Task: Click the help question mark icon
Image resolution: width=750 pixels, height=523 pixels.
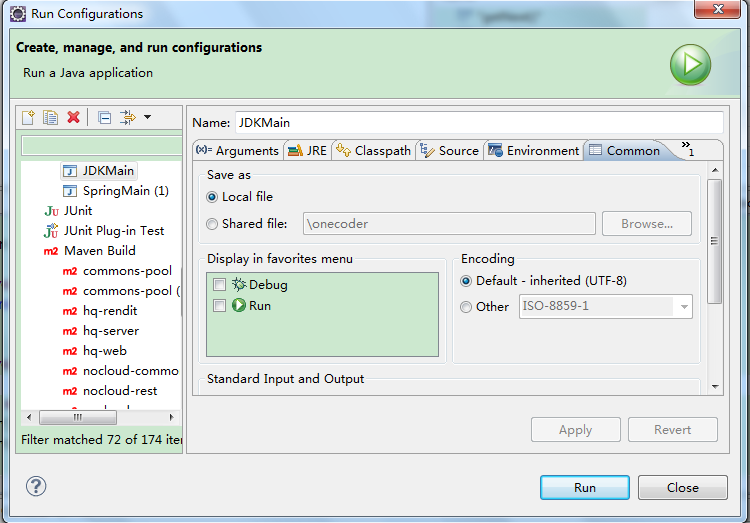Action: 36,487
